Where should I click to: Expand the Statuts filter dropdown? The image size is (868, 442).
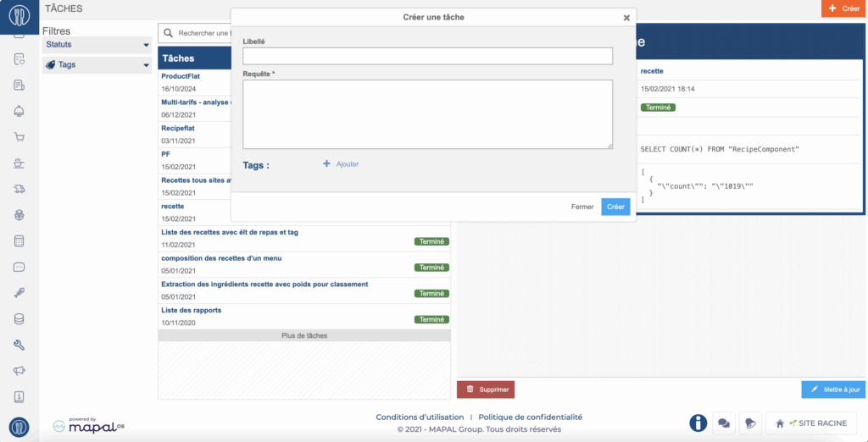tap(97, 45)
